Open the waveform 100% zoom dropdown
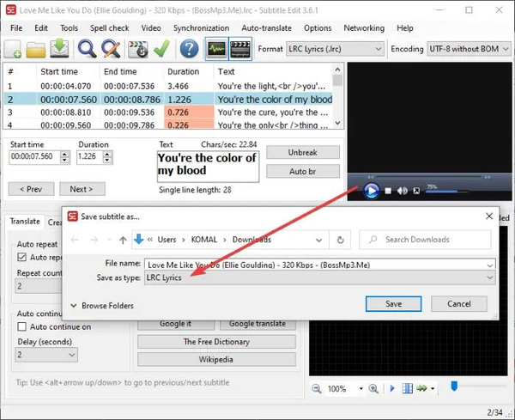The image size is (515, 420). [x=361, y=389]
